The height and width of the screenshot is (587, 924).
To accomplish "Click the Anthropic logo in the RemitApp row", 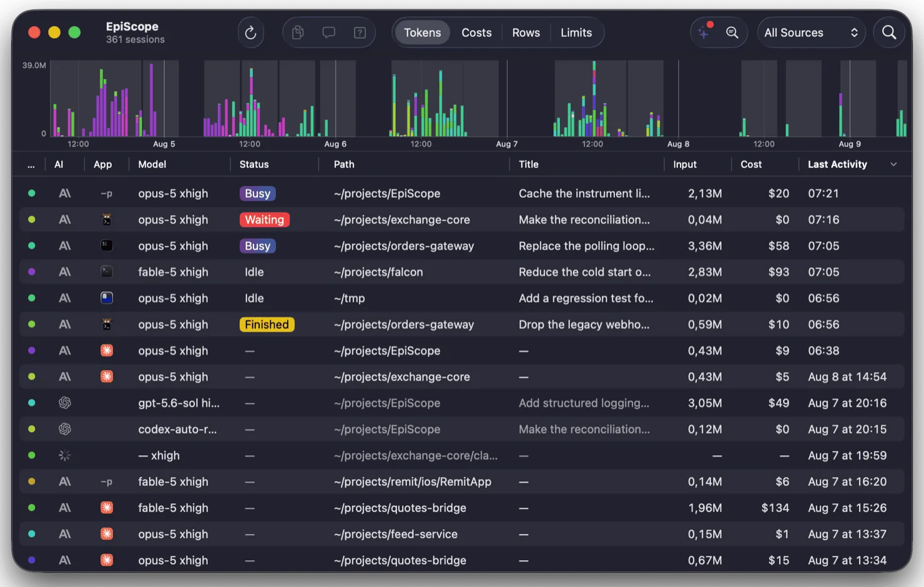I will (x=65, y=482).
